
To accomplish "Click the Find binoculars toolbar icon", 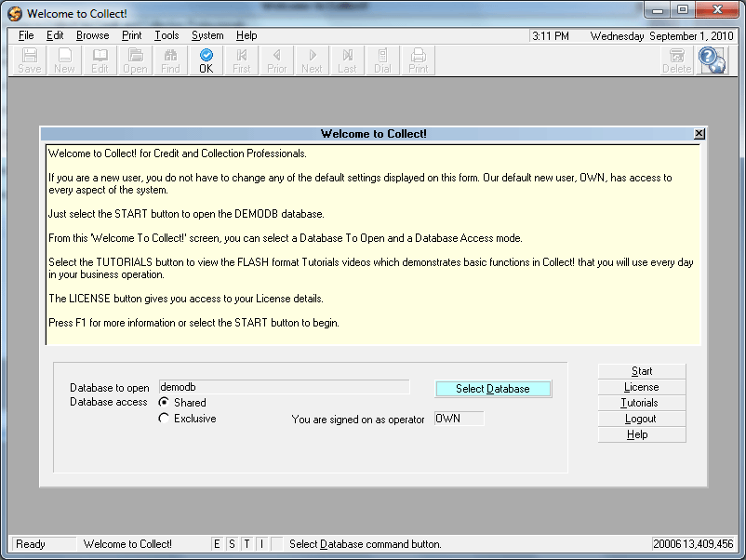I will click(x=170, y=60).
